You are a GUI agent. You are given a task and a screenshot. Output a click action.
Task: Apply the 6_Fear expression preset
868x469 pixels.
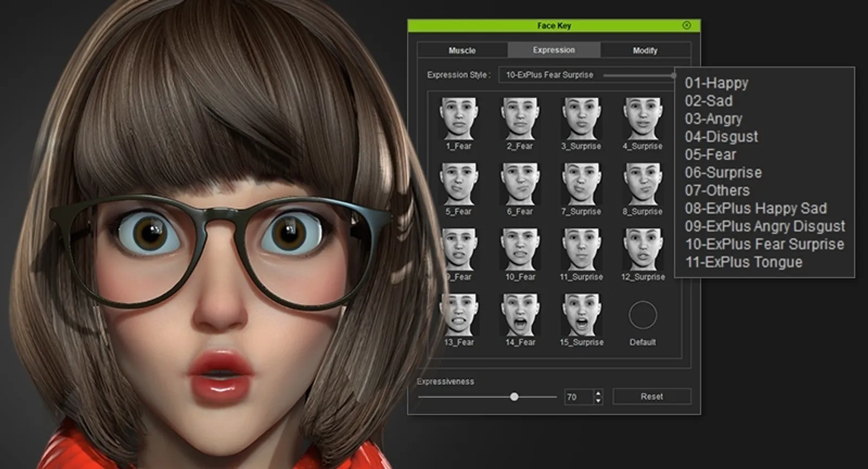point(520,185)
